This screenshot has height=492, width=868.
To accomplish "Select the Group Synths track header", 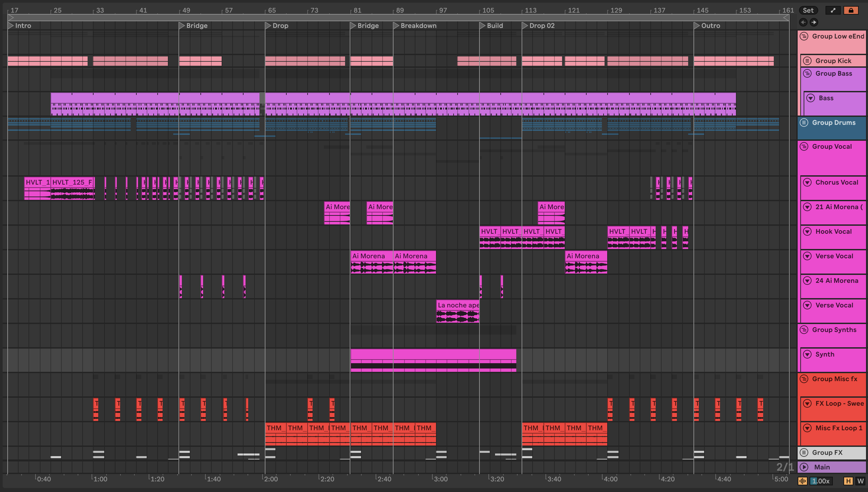I will coord(834,330).
